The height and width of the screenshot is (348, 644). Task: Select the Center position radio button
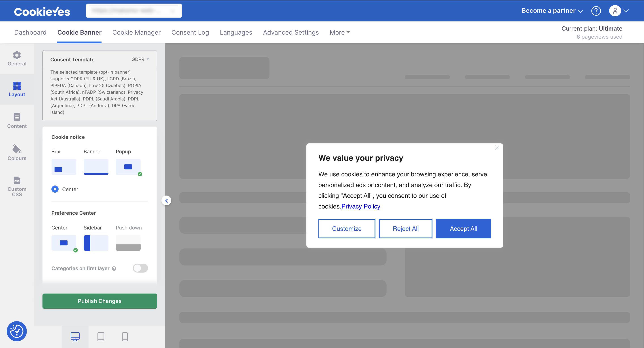coord(55,189)
